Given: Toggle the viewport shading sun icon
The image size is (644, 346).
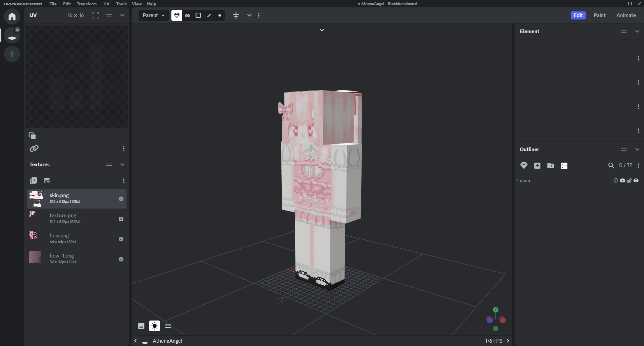Looking at the screenshot, I should [x=155, y=326].
